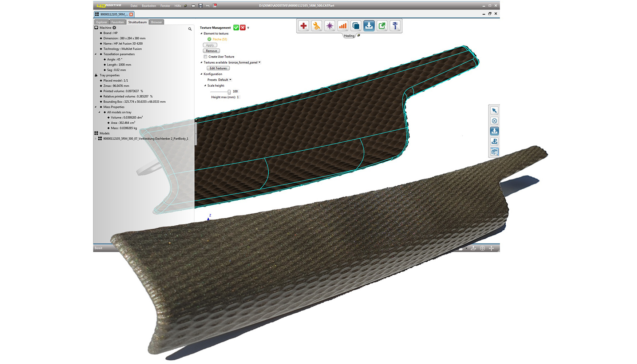Image resolution: width=637 pixels, height=364 pixels.
Task: Open the bronze_formed_panel textures dropdown
Action: [259, 62]
